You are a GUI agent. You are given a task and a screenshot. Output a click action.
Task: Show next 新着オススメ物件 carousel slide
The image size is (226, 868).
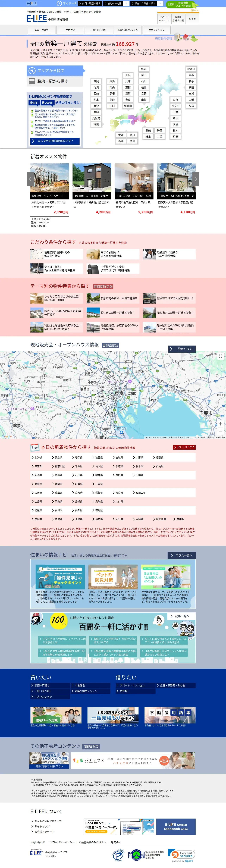pyautogui.click(x=196, y=179)
